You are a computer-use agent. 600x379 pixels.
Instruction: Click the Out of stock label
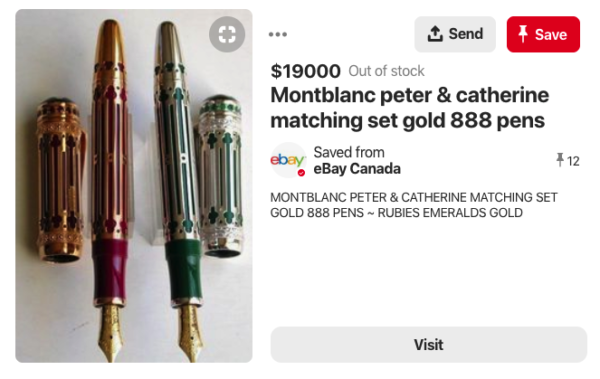click(386, 71)
